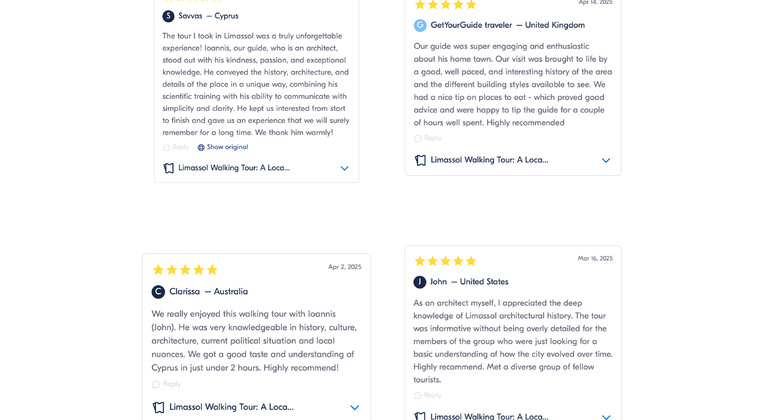Reply to Clarissa's review

pyautogui.click(x=167, y=384)
